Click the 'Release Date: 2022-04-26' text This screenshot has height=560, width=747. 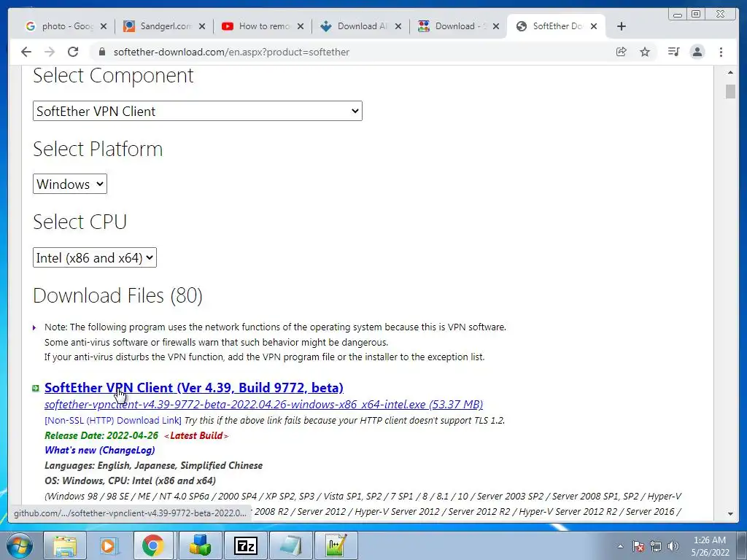(101, 435)
